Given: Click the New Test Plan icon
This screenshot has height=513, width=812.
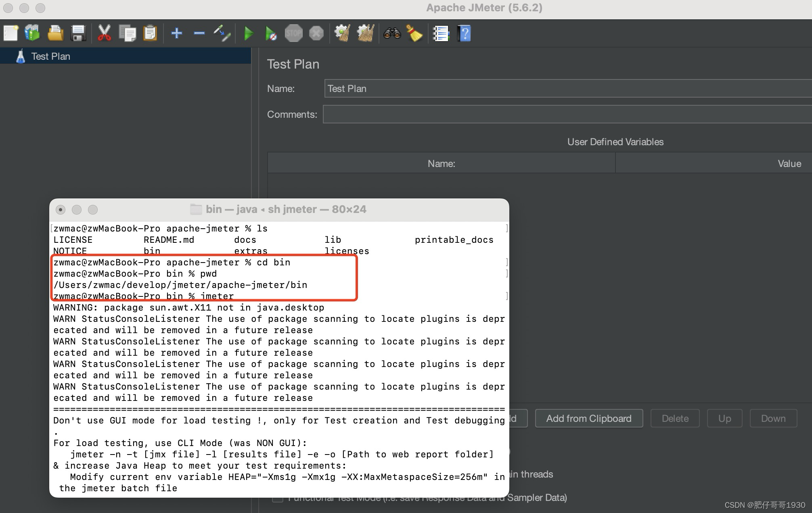Looking at the screenshot, I should (x=10, y=33).
